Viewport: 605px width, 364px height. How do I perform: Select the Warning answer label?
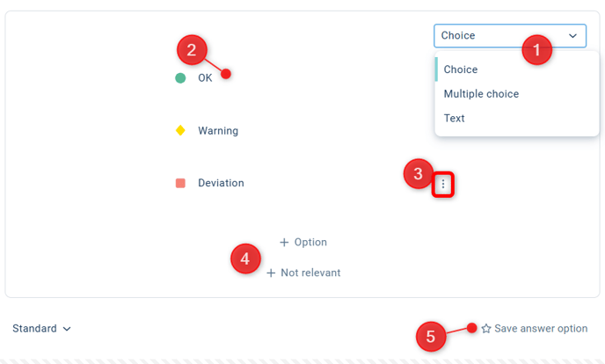[218, 131]
